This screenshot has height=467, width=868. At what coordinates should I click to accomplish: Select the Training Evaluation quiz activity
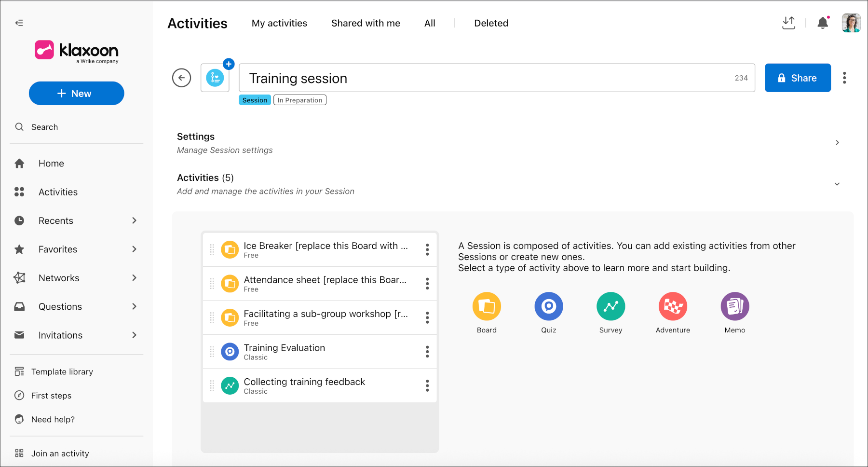click(320, 352)
